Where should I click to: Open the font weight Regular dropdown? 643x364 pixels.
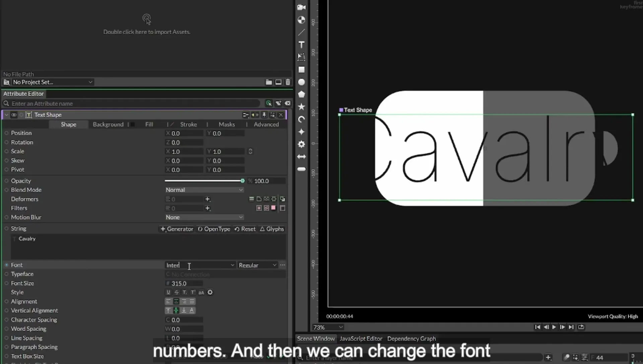click(x=257, y=265)
